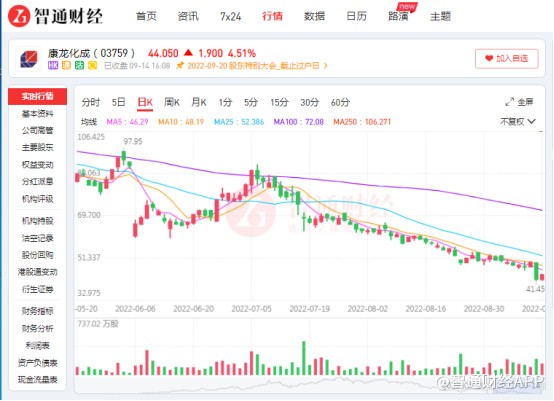
Task: Open the 资讯 navigation item
Action: pyautogui.click(x=188, y=16)
